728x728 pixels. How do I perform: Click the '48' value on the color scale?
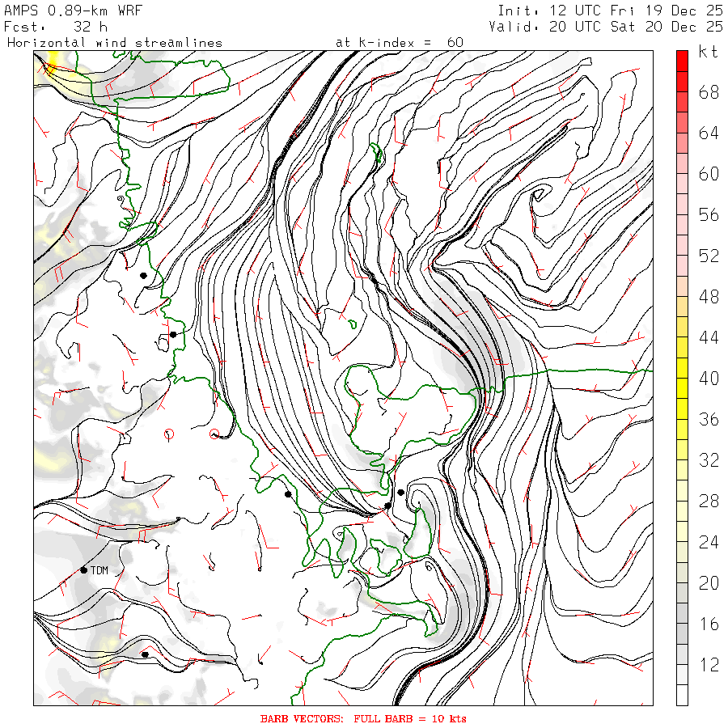click(x=709, y=297)
